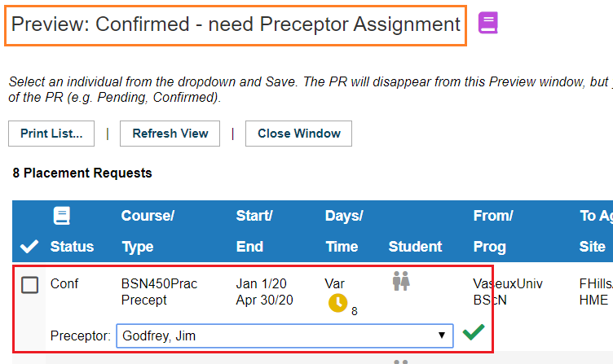
Task: Click the green checkmark to save preceptor
Action: [474, 332]
